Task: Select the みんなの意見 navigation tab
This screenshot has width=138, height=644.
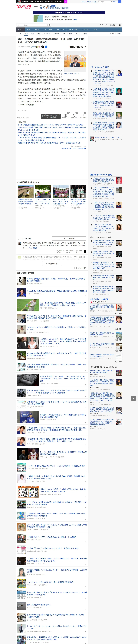Action: [73, 30]
